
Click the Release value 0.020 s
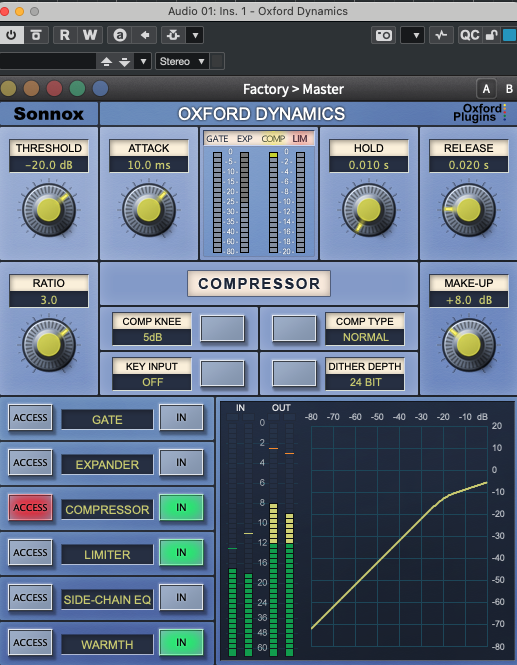pyautogui.click(x=469, y=165)
